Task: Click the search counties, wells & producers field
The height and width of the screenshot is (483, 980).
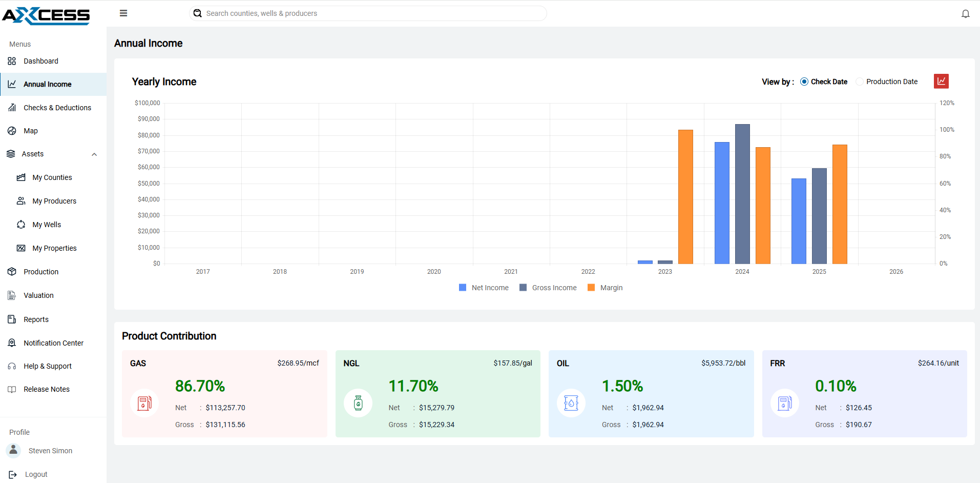Action: click(x=368, y=13)
